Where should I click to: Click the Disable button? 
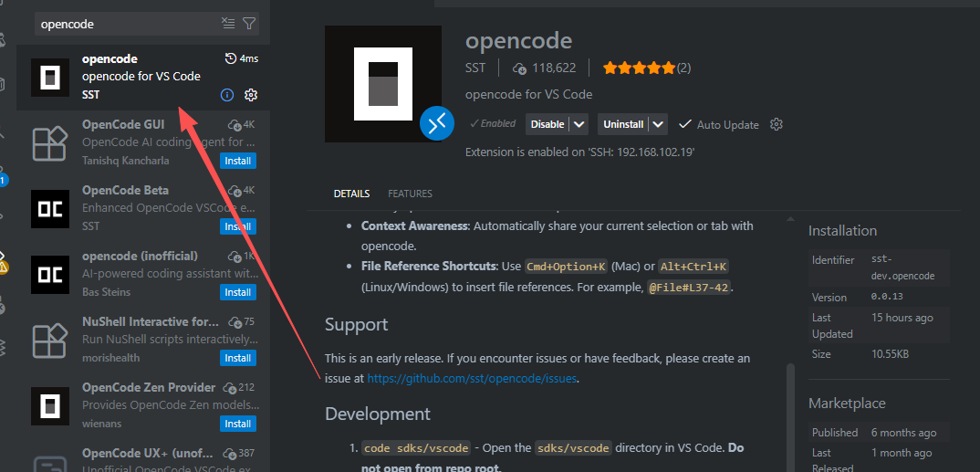(x=547, y=124)
